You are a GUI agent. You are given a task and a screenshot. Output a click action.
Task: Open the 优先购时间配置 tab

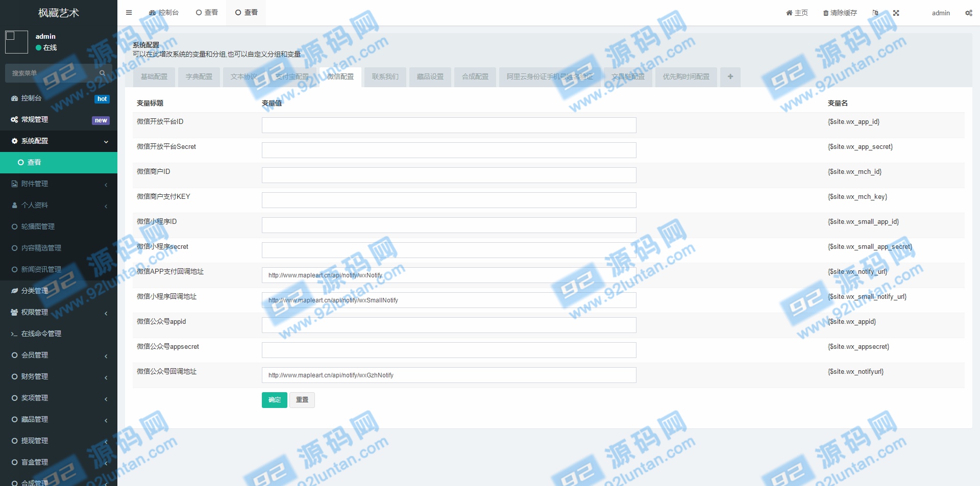tap(686, 76)
